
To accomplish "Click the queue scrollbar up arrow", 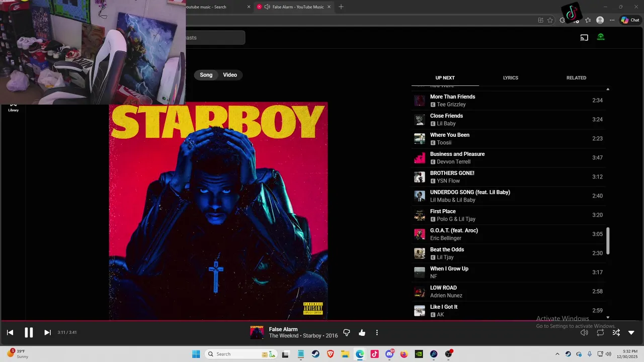I will (x=608, y=89).
